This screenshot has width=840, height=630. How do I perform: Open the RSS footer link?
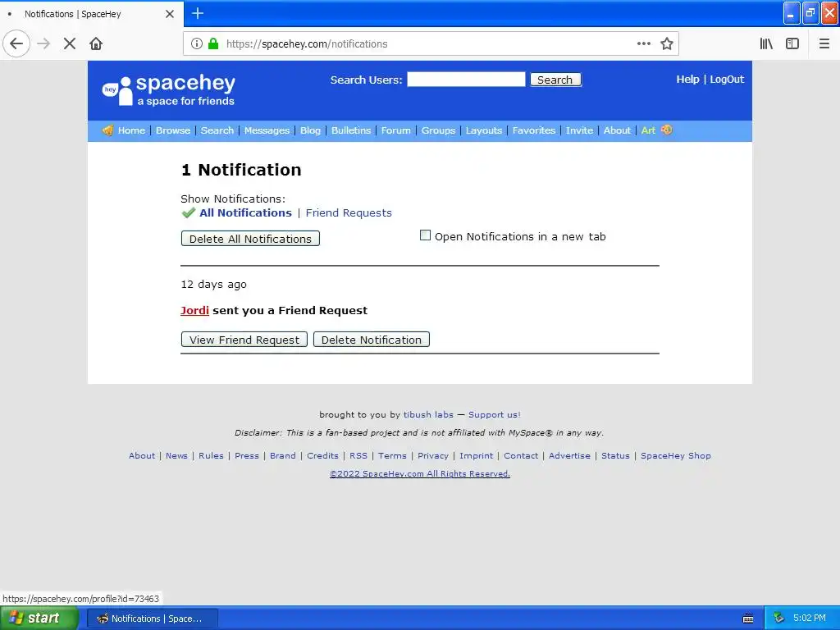point(358,456)
